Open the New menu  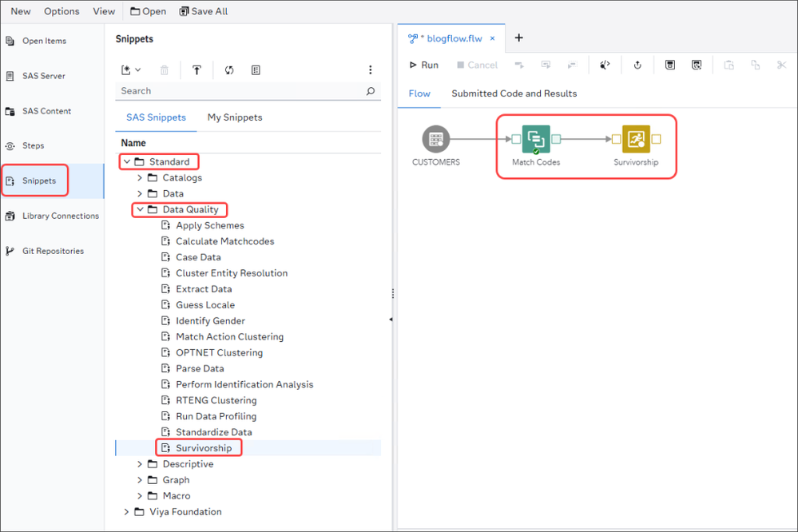point(20,11)
